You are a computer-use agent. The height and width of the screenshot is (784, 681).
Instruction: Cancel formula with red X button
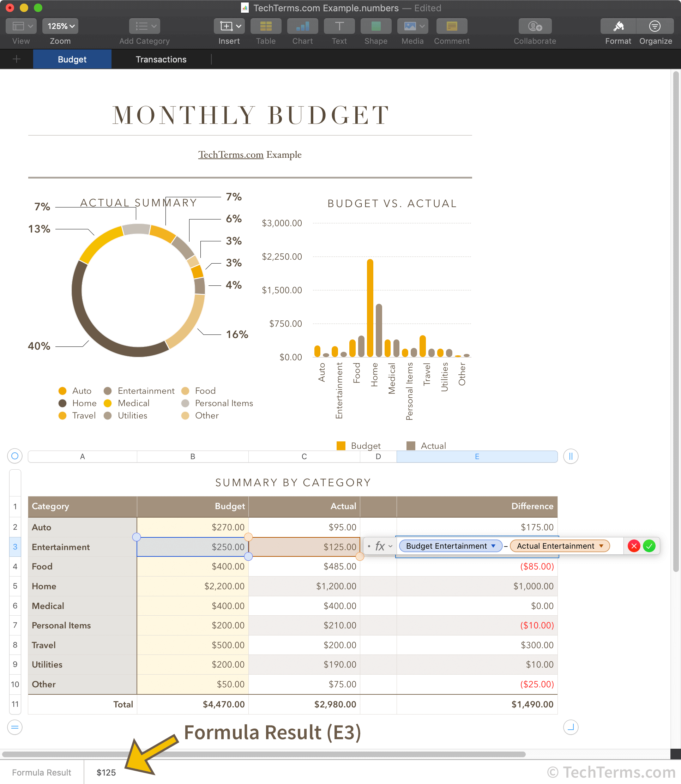(633, 546)
